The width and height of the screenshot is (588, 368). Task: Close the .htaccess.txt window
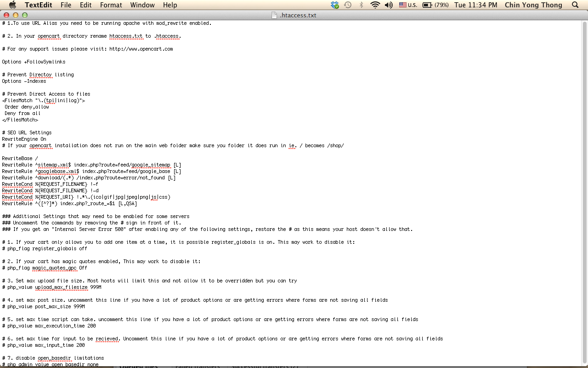point(6,15)
